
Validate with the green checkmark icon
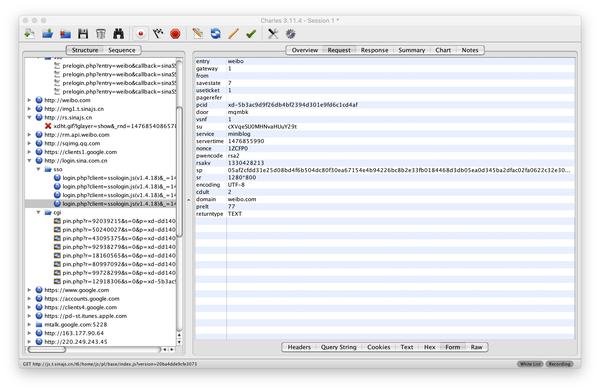click(251, 34)
